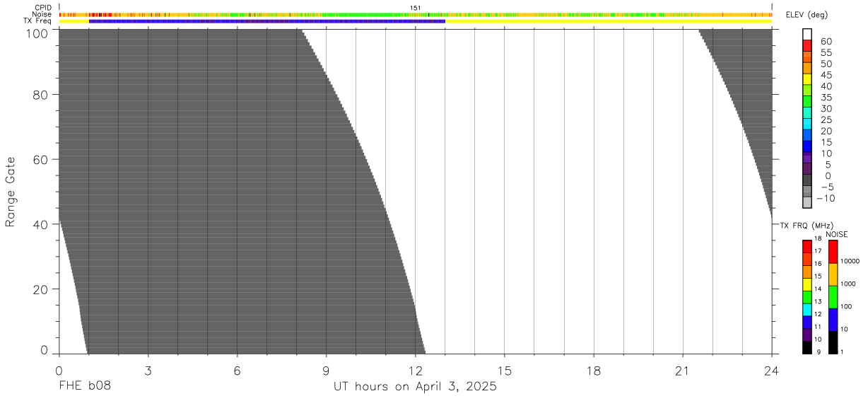Click the 3 tick on UT hours axis

pos(148,371)
